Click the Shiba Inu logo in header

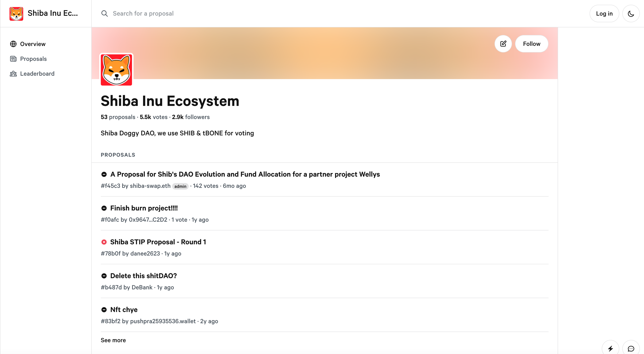click(x=16, y=13)
